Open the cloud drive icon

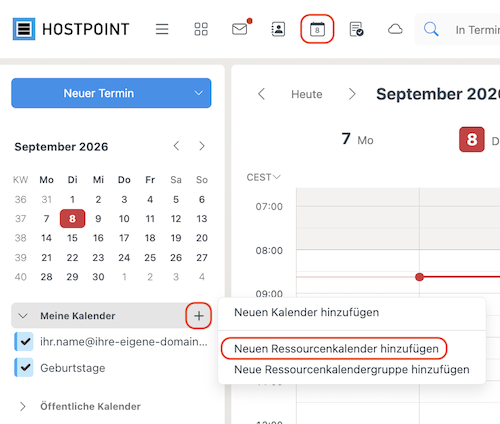395,29
